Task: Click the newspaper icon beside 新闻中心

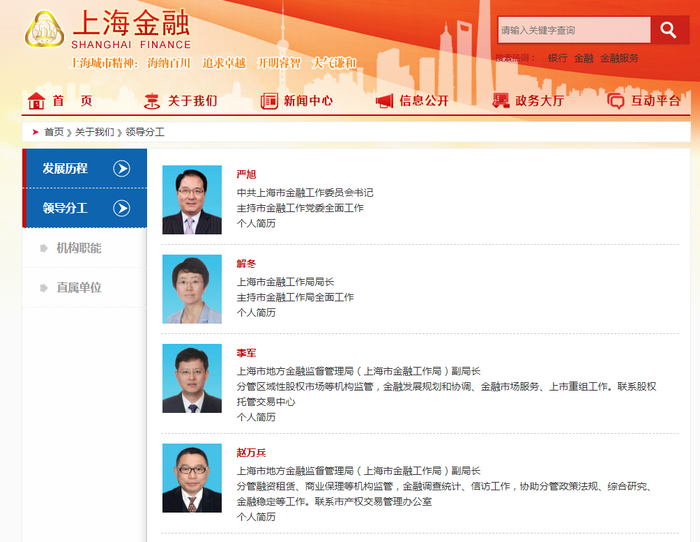Action: [x=269, y=101]
